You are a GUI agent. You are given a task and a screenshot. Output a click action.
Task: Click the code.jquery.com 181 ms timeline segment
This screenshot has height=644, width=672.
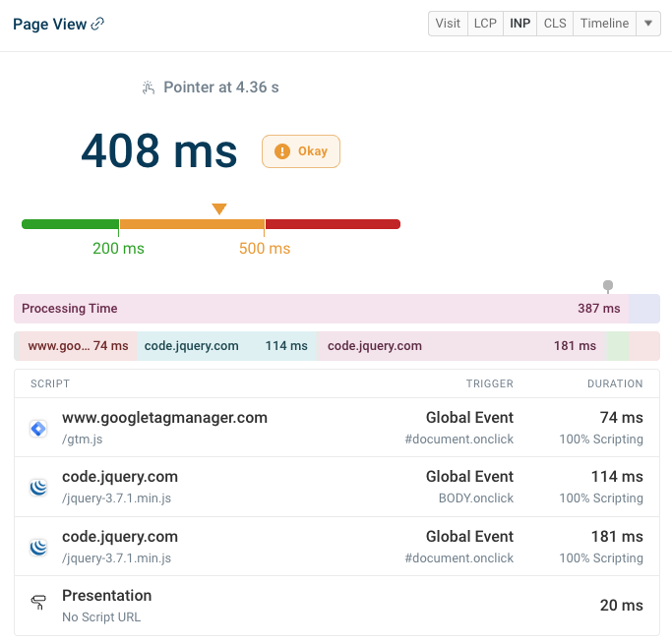pos(461,345)
